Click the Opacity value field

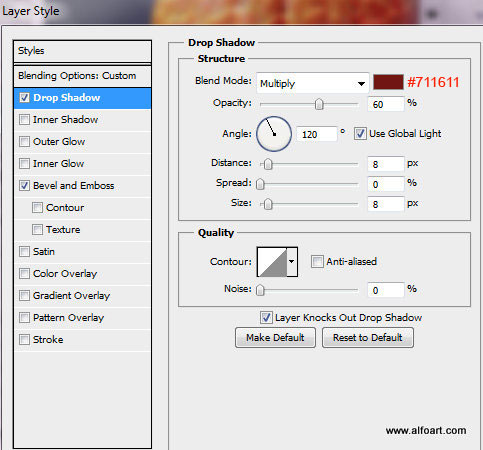(386, 104)
